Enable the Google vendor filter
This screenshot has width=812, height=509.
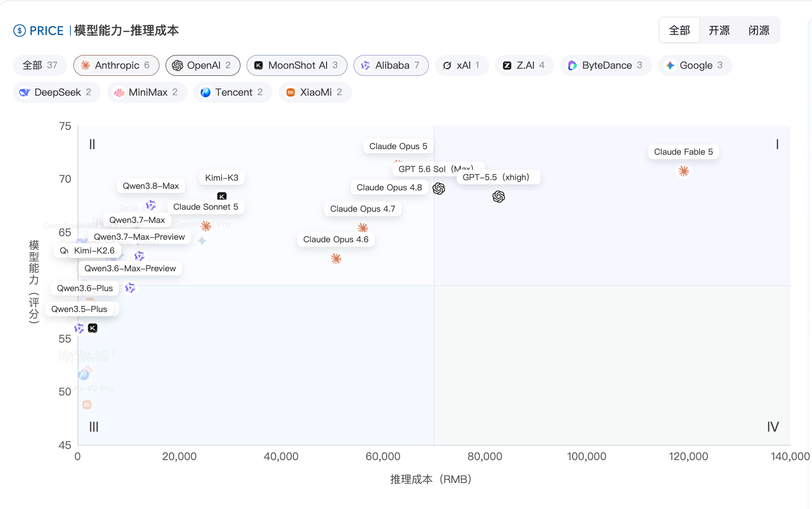click(695, 65)
